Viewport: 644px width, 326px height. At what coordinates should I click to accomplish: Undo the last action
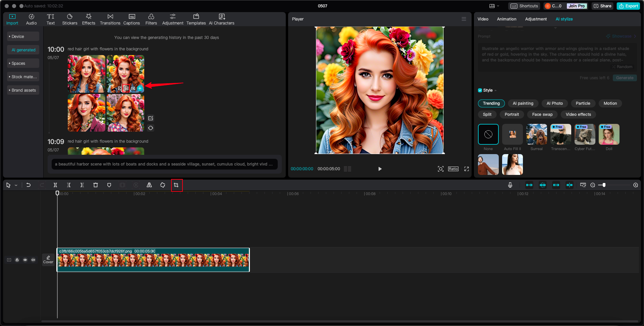click(x=28, y=185)
